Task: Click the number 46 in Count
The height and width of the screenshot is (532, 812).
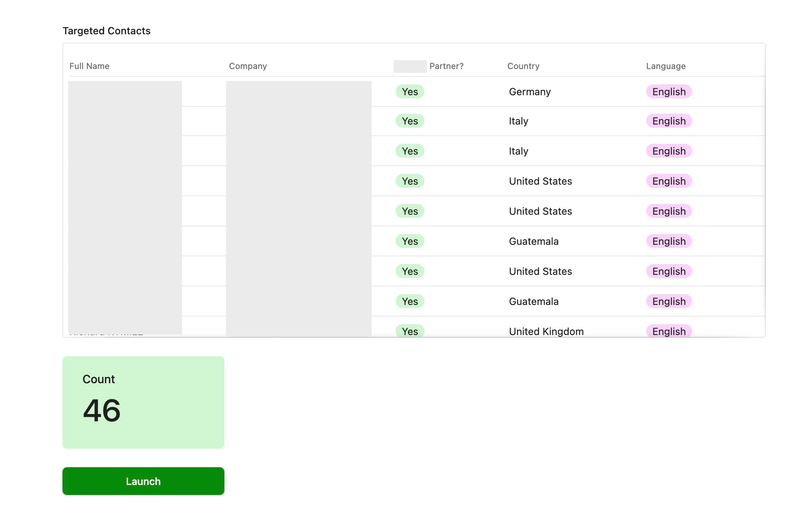Action: (x=102, y=411)
